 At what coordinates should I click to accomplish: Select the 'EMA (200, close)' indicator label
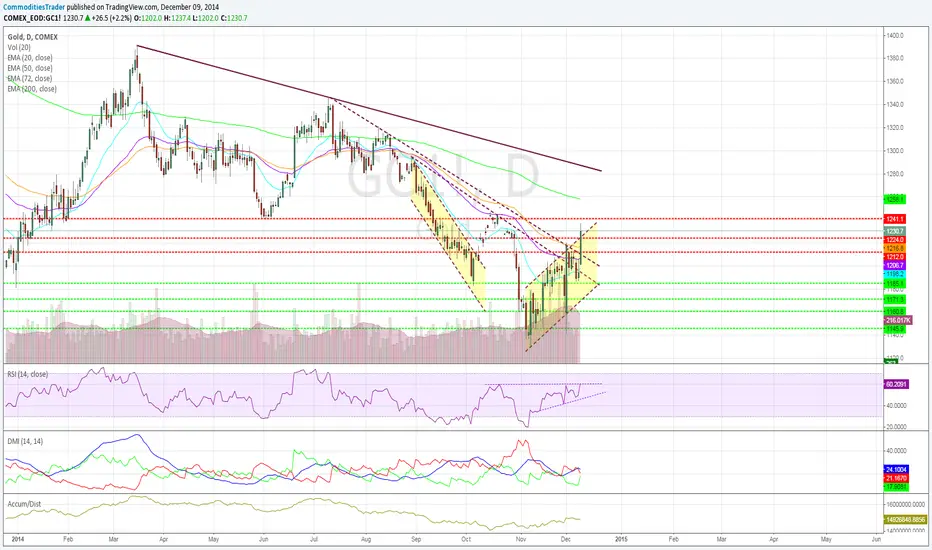click(x=32, y=89)
